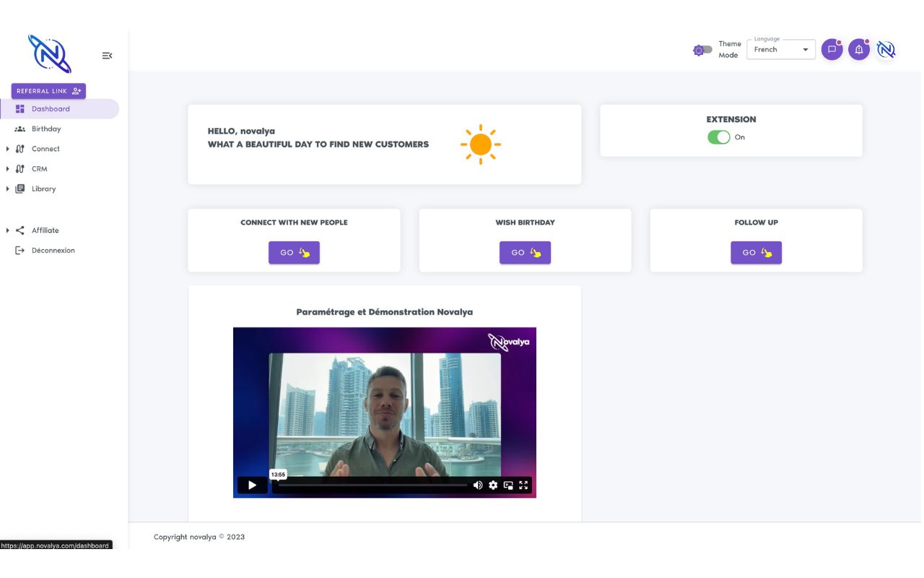The height and width of the screenshot is (578, 924).
Task: Click the 'Copyright novalya © 2023' footer text
Action: click(199, 537)
